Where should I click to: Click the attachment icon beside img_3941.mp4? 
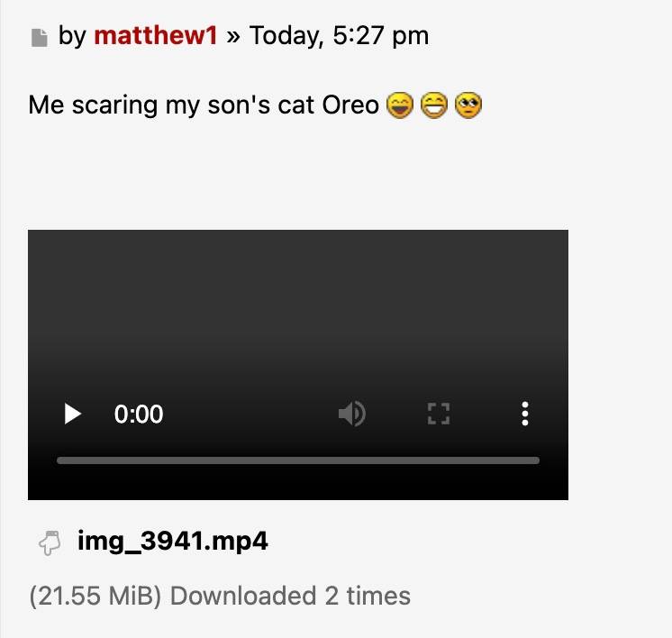click(x=49, y=542)
